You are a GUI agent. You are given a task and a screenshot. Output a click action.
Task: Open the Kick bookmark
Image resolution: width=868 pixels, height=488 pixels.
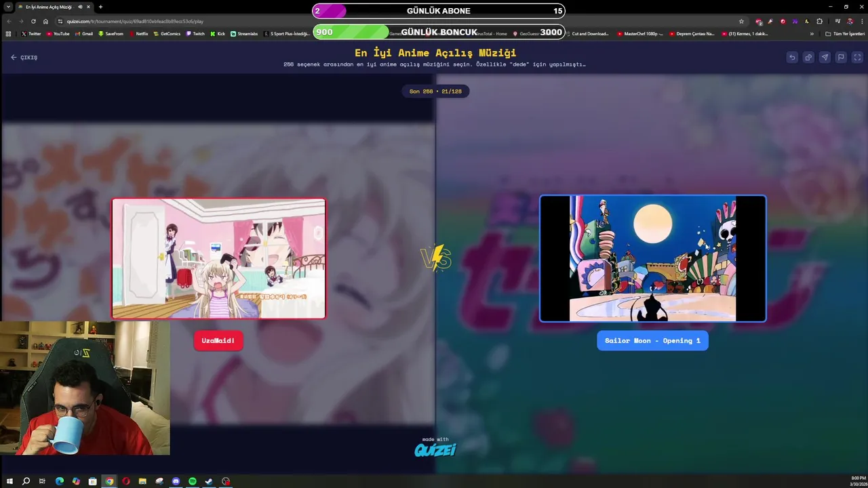218,33
